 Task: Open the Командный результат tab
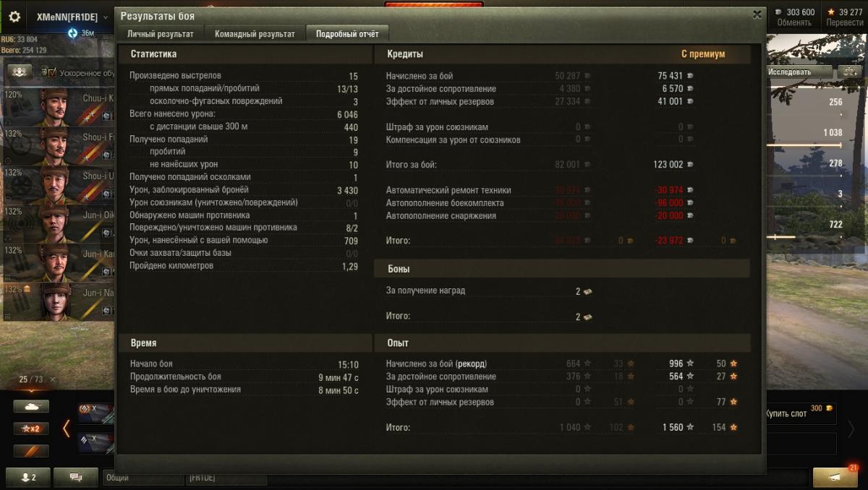tap(255, 34)
